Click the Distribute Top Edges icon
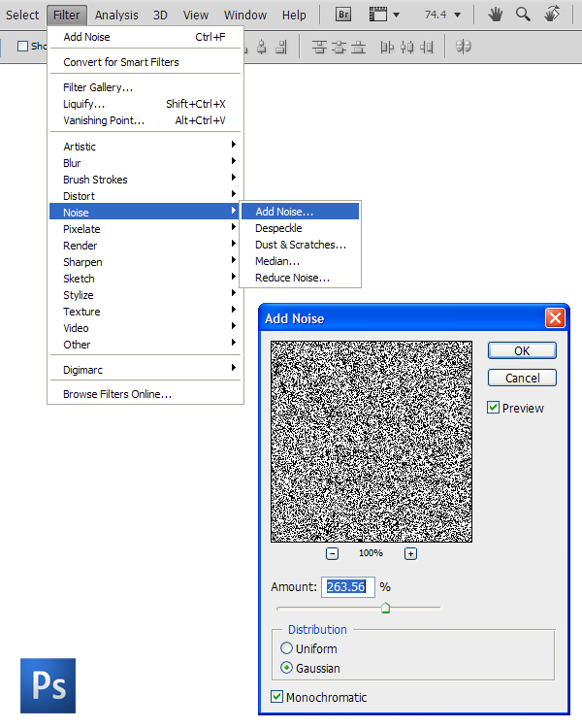The width and height of the screenshot is (582, 728). (319, 47)
